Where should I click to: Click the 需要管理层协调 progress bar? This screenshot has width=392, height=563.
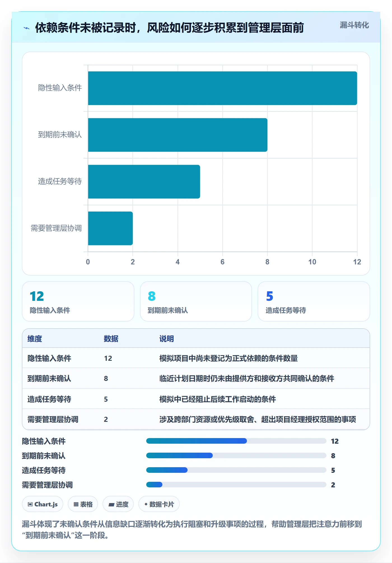(236, 485)
